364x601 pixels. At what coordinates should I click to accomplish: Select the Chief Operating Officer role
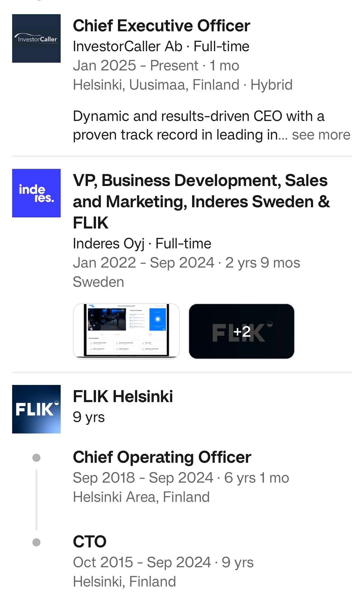coord(162,457)
